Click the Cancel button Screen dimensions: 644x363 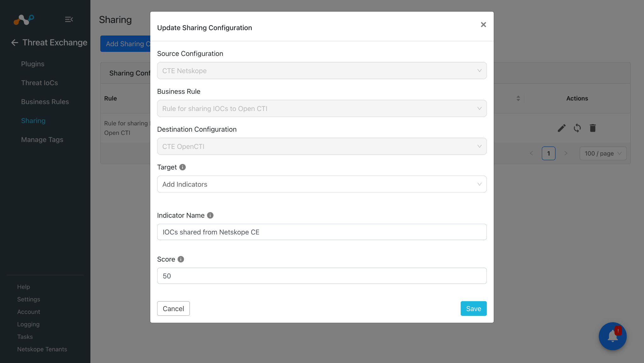(173, 309)
